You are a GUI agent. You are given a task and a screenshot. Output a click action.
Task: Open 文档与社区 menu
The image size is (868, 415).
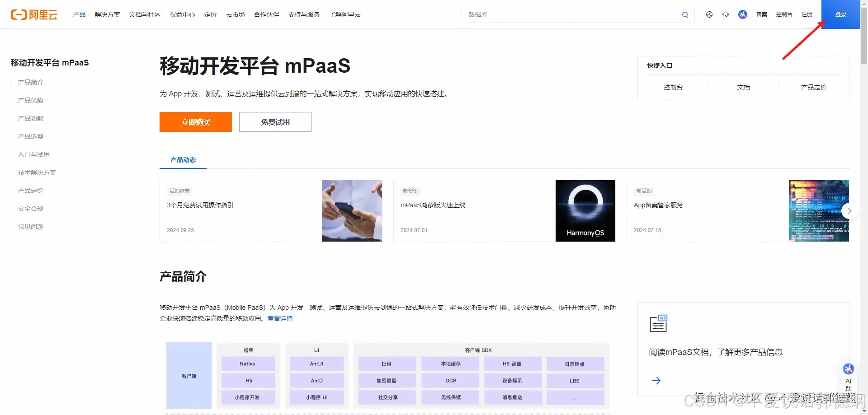click(x=145, y=14)
